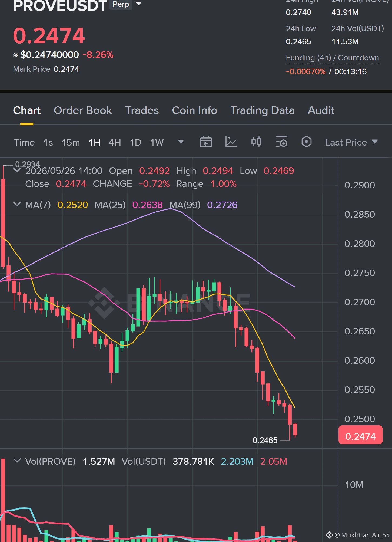Click the 24h Low value 0.2465

pos(298,41)
